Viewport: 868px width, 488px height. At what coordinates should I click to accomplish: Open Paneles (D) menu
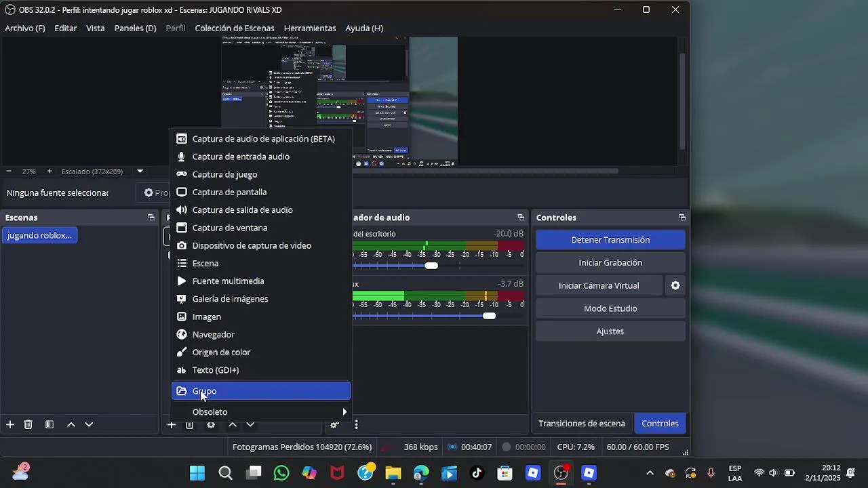[x=135, y=28]
